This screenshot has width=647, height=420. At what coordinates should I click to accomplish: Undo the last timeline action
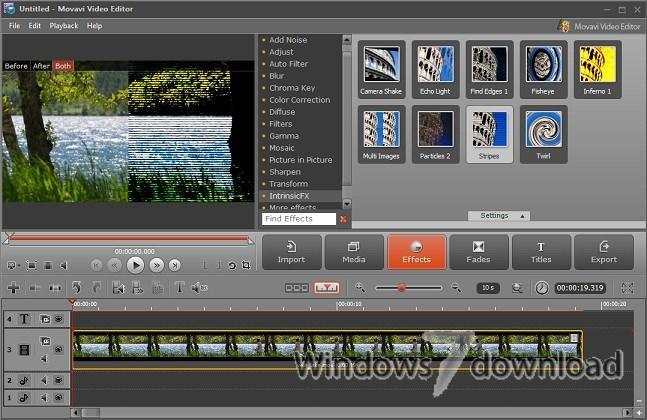pos(76,288)
